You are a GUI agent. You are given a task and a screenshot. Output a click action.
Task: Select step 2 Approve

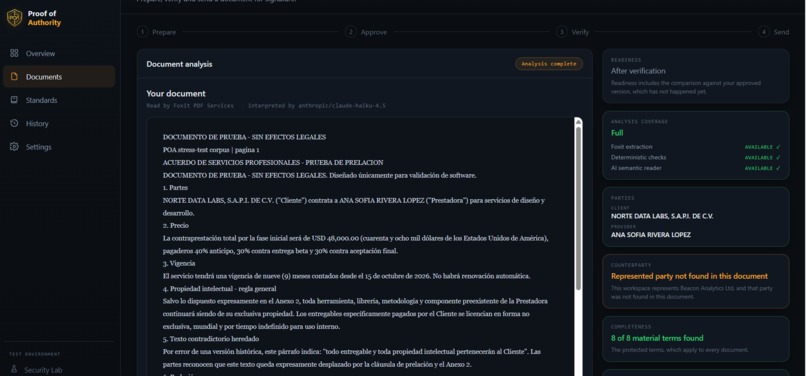click(x=366, y=32)
